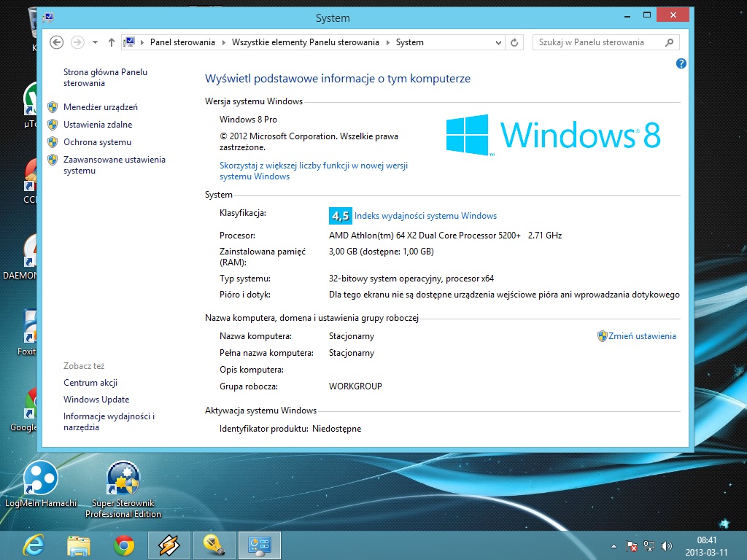Open 'Informacje wydajności i narzędzia'

109,422
